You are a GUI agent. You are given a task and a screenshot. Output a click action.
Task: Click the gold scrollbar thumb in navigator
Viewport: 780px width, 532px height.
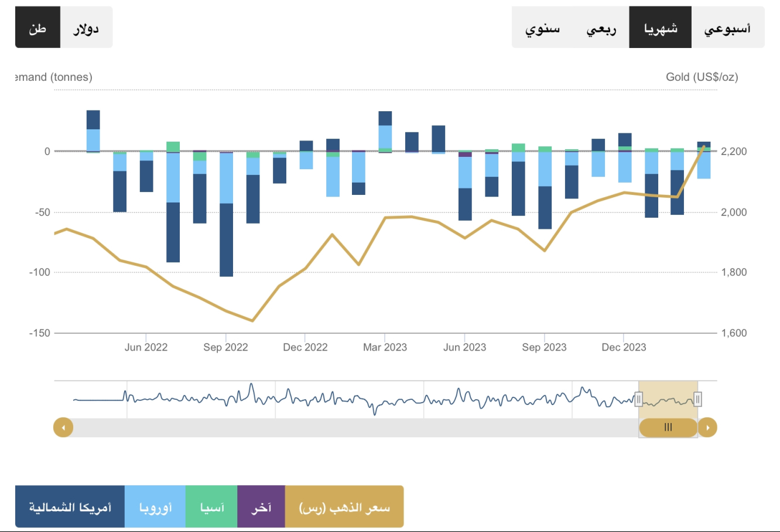coord(668,428)
